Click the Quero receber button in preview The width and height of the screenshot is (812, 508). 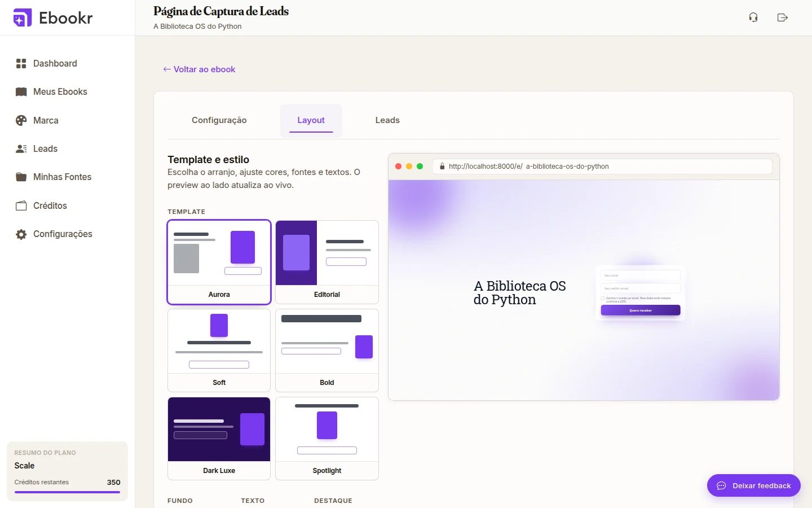pos(641,310)
